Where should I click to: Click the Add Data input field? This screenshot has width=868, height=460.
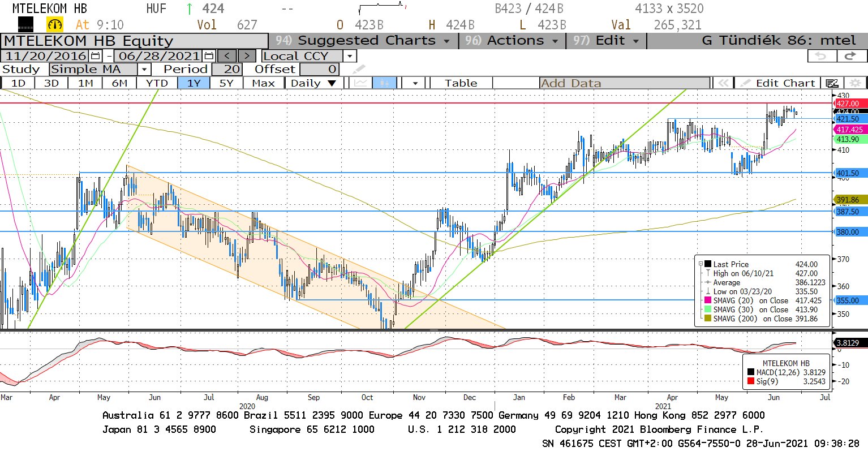(x=625, y=83)
